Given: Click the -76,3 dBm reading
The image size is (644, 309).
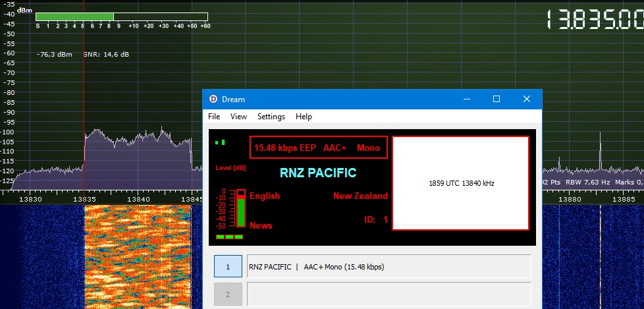Looking at the screenshot, I should pyautogui.click(x=54, y=54).
